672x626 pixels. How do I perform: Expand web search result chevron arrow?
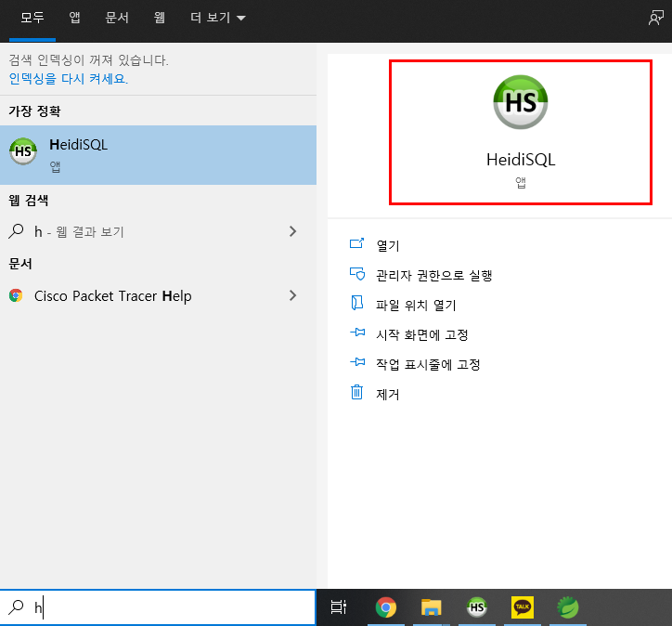pyautogui.click(x=292, y=232)
